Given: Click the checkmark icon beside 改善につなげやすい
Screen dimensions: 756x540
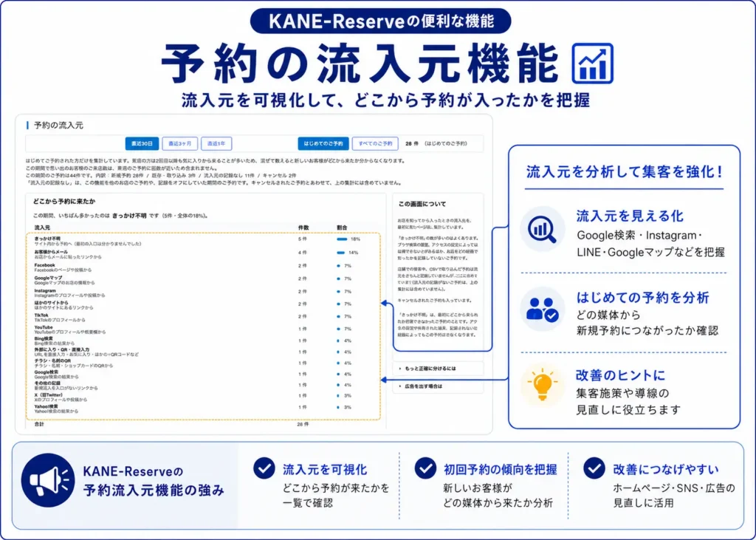Looking at the screenshot, I should (594, 468).
